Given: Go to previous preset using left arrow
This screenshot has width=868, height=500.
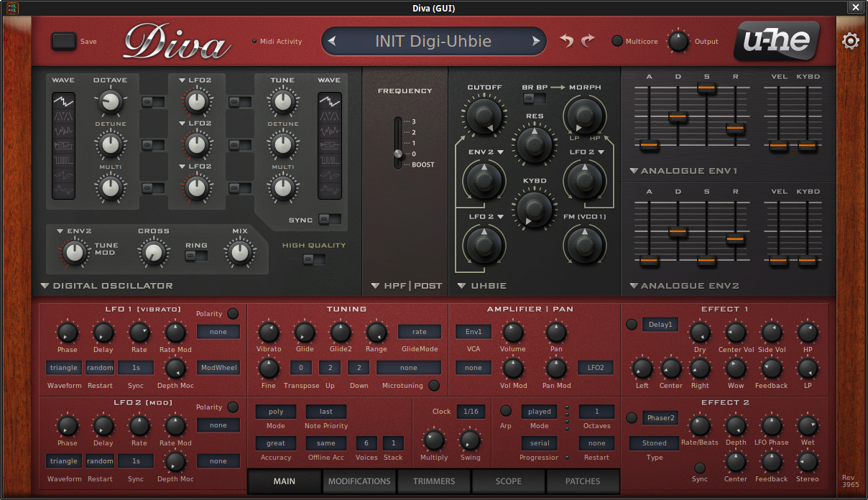Looking at the screenshot, I should coord(331,41).
